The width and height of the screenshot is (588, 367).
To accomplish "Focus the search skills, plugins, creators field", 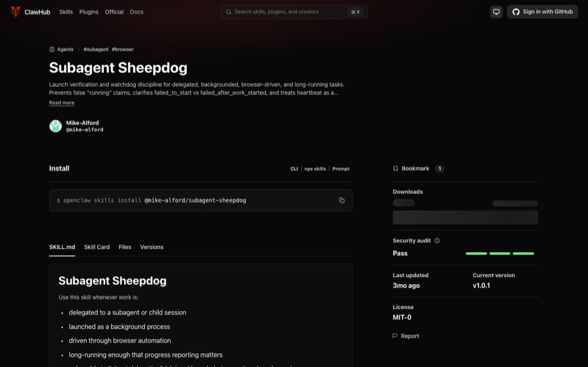I will pyautogui.click(x=293, y=12).
